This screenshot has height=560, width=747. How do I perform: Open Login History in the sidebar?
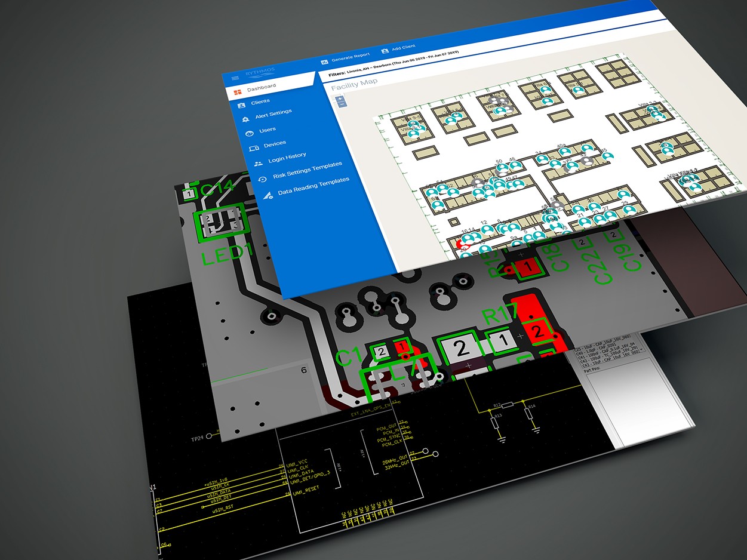coord(287,158)
